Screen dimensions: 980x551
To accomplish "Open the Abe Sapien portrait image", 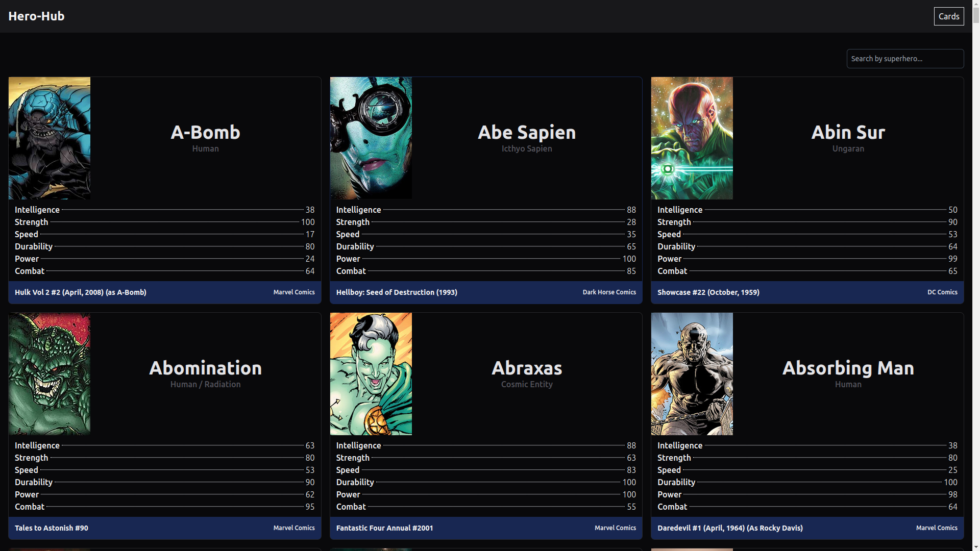I will pos(371,138).
